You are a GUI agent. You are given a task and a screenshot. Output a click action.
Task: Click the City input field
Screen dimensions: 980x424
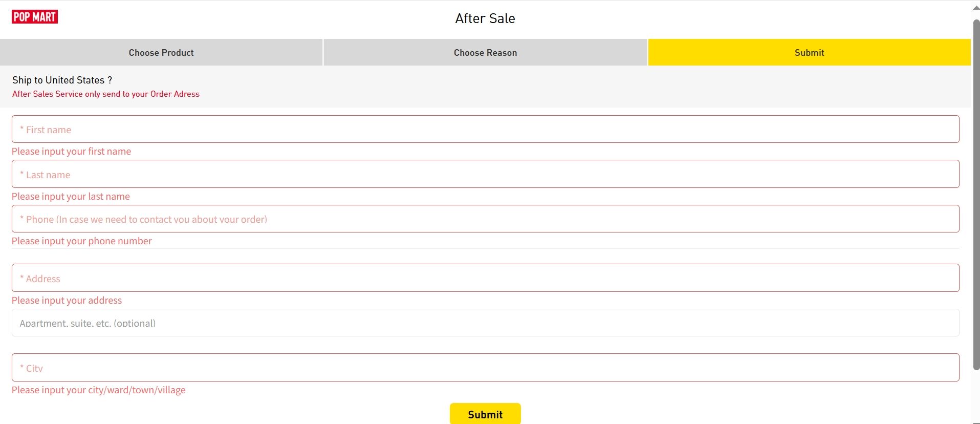coord(485,368)
